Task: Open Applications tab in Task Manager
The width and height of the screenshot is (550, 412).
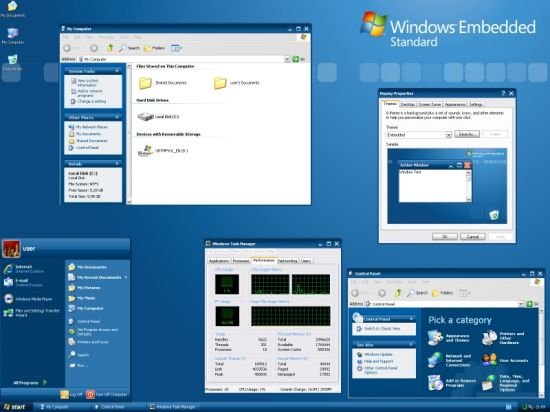Action: coord(219,261)
